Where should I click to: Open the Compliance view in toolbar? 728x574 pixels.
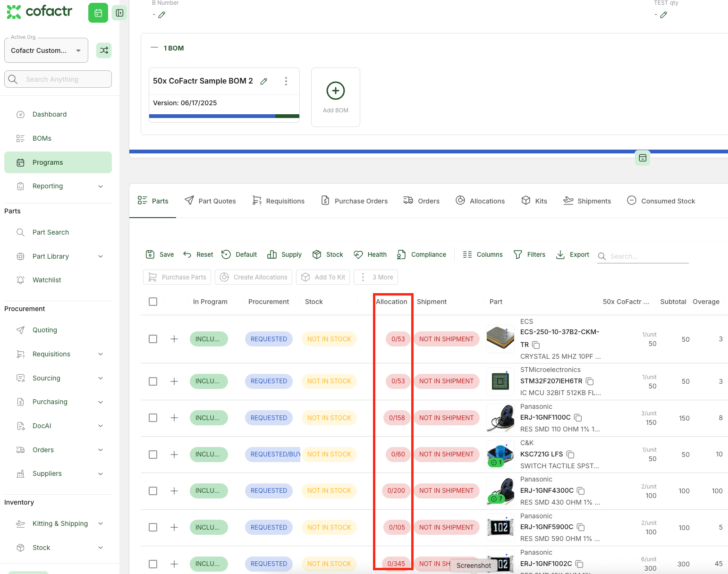coord(421,254)
